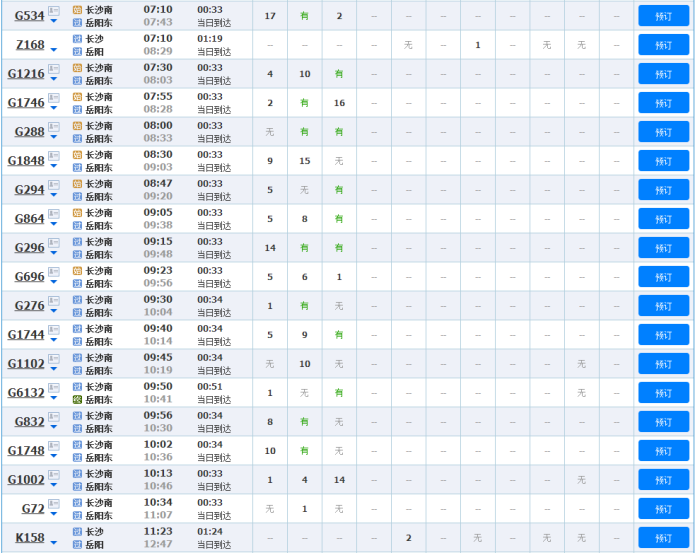Expand stop details arrow for G72
This screenshot has width=700, height=553.
point(54,514)
